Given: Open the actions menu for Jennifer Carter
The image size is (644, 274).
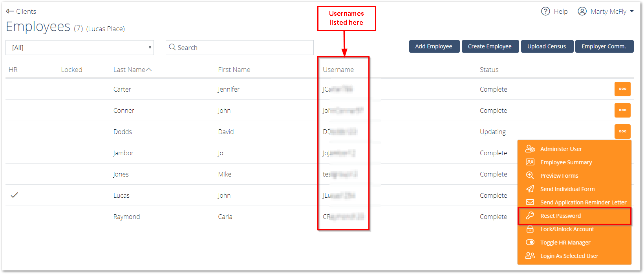Looking at the screenshot, I should [622, 89].
